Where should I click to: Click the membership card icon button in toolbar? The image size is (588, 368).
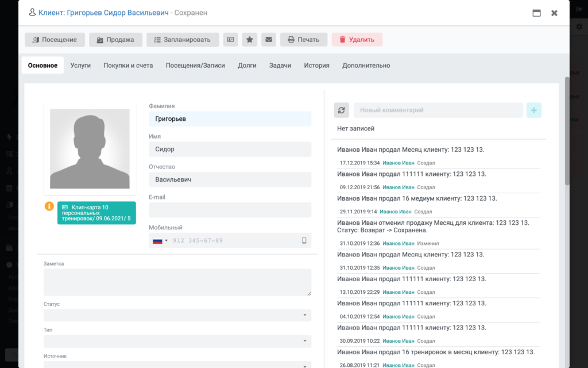[230, 40]
